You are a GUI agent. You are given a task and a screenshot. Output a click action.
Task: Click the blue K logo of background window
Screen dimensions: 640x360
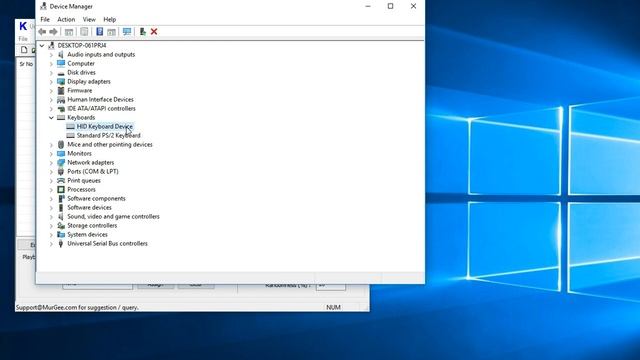pyautogui.click(x=23, y=26)
